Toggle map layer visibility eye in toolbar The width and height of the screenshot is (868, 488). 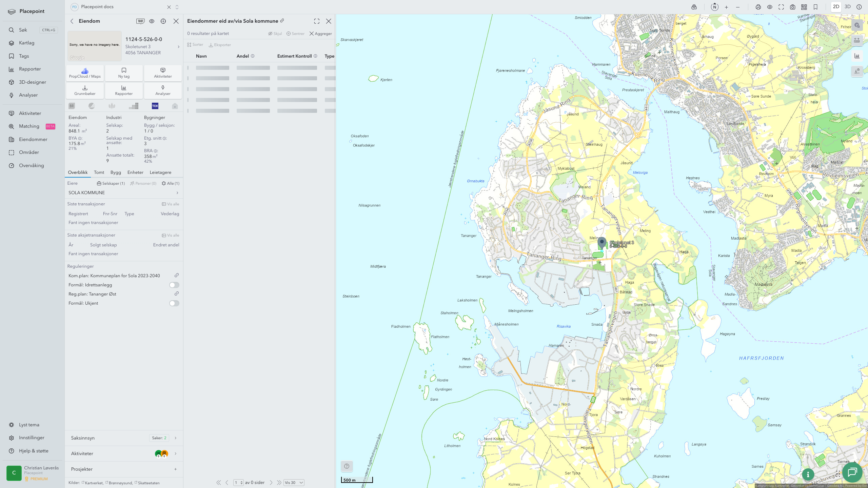770,7
